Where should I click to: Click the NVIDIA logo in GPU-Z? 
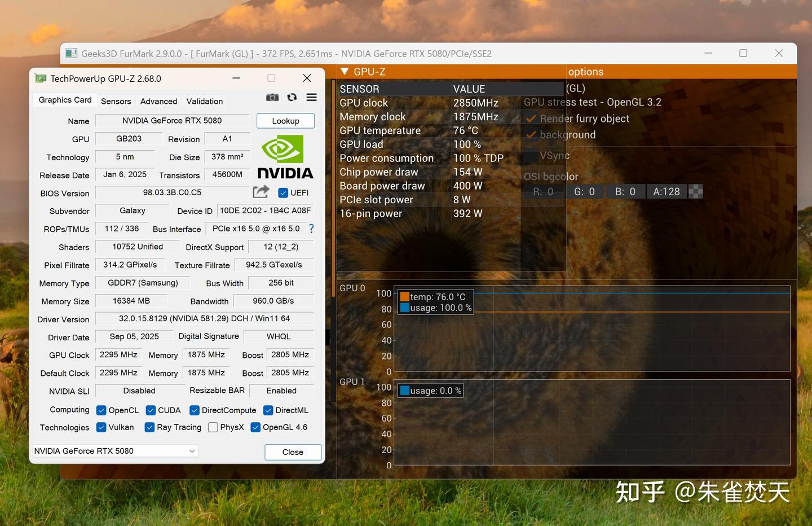(x=285, y=157)
